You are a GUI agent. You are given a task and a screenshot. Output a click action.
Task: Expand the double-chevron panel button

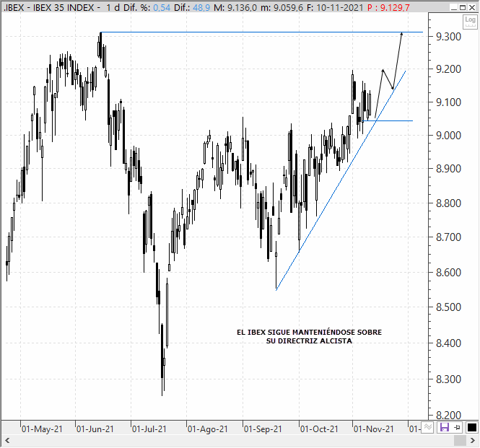point(428,428)
